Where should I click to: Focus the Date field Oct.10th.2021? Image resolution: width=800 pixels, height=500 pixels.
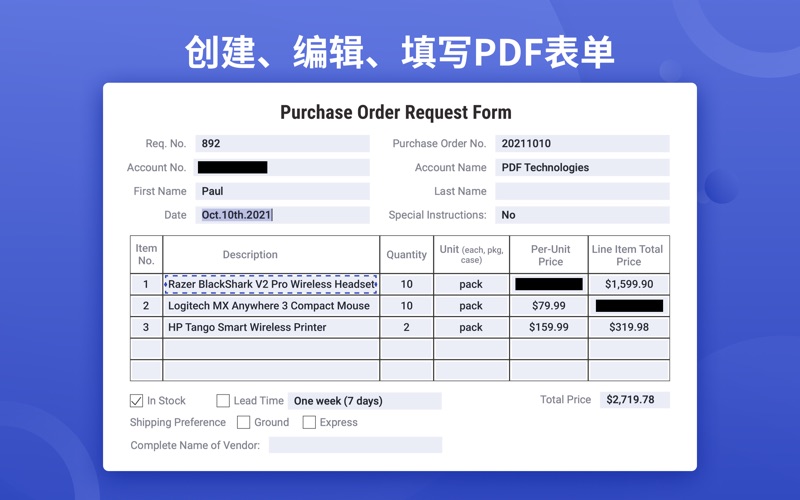(x=282, y=215)
